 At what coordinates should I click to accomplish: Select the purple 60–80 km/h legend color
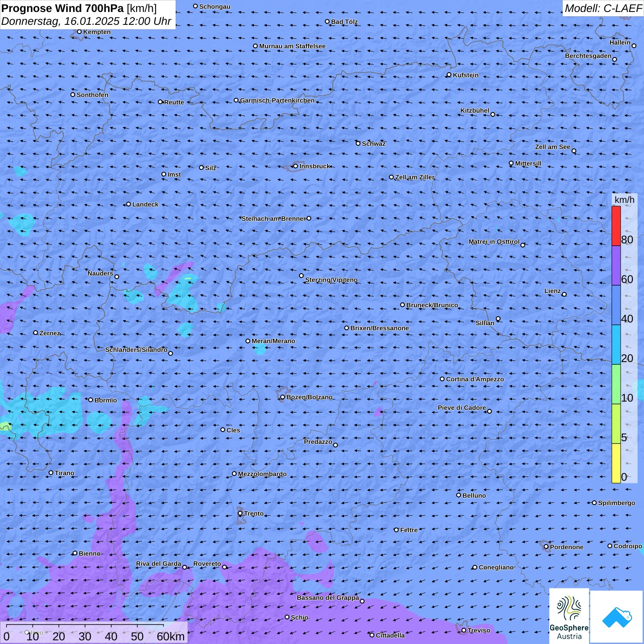[x=616, y=266]
